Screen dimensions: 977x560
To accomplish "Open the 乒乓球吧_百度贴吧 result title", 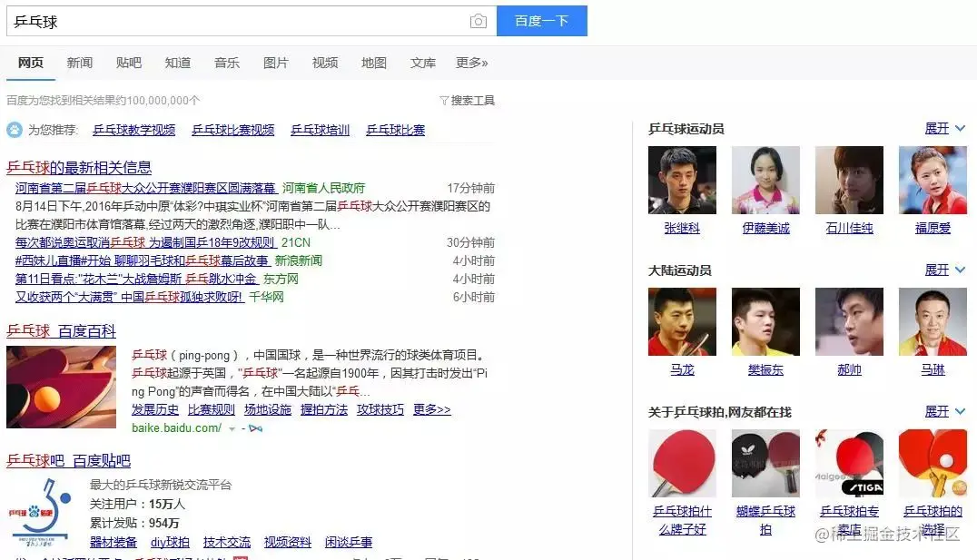I will pos(68,461).
